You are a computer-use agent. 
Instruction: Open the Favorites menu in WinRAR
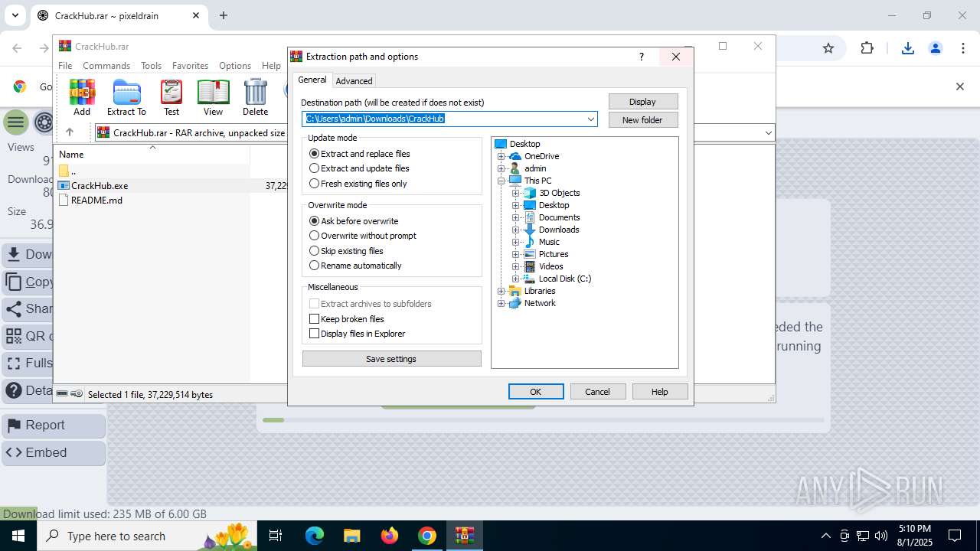[x=190, y=66]
